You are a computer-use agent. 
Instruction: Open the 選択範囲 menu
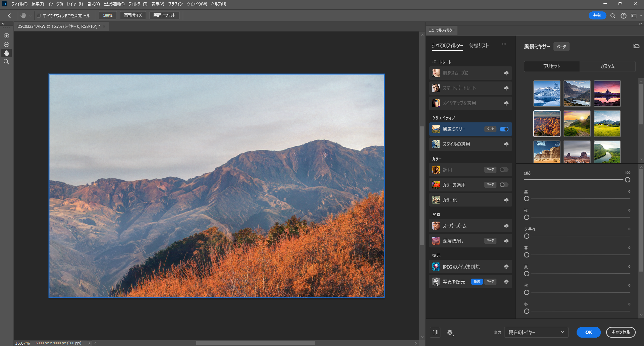[114, 4]
